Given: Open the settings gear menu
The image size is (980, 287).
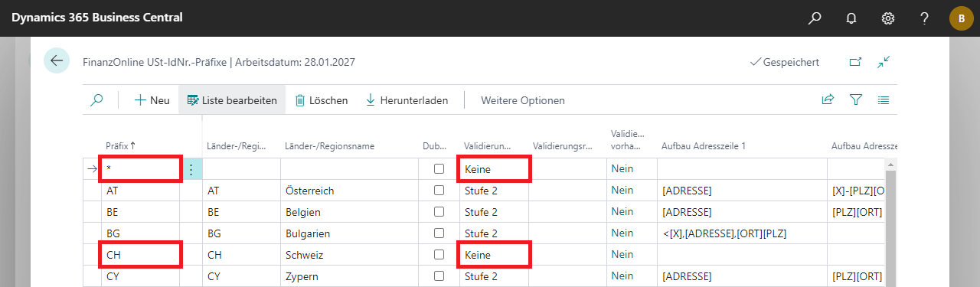Looking at the screenshot, I should pos(888,18).
